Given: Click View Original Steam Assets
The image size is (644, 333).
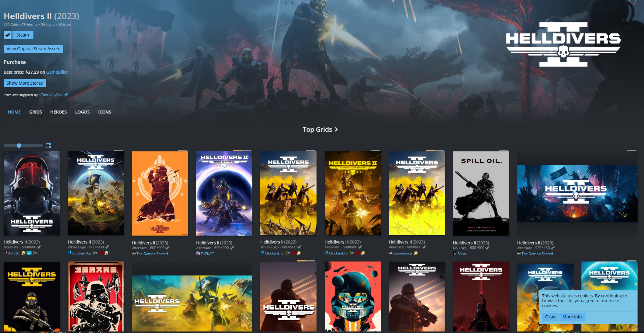Looking at the screenshot, I should coord(33,49).
